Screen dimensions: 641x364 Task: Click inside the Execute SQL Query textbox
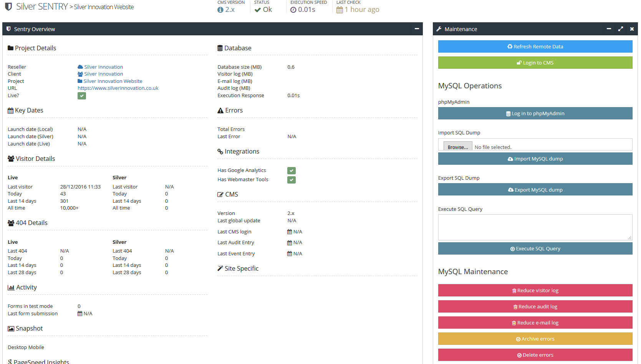tap(535, 227)
